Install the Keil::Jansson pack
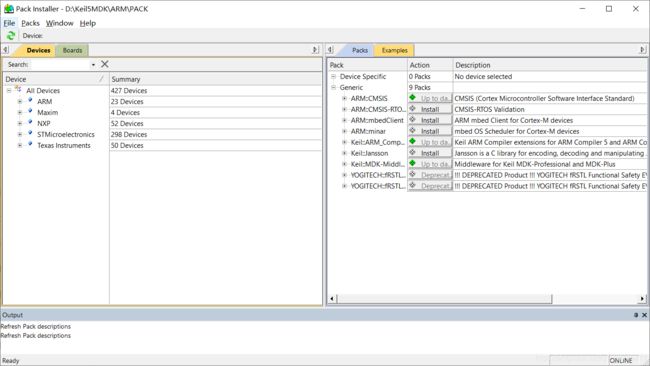 click(430, 153)
